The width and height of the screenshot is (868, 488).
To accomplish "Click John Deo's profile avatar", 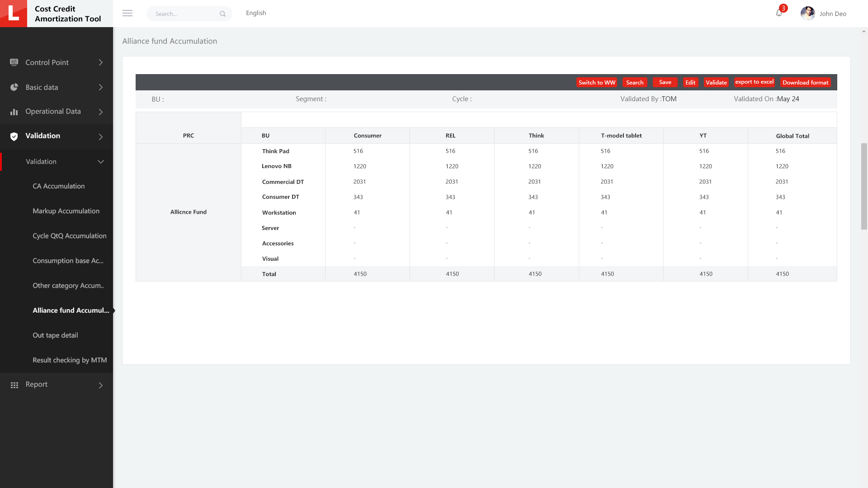I will 807,14.
